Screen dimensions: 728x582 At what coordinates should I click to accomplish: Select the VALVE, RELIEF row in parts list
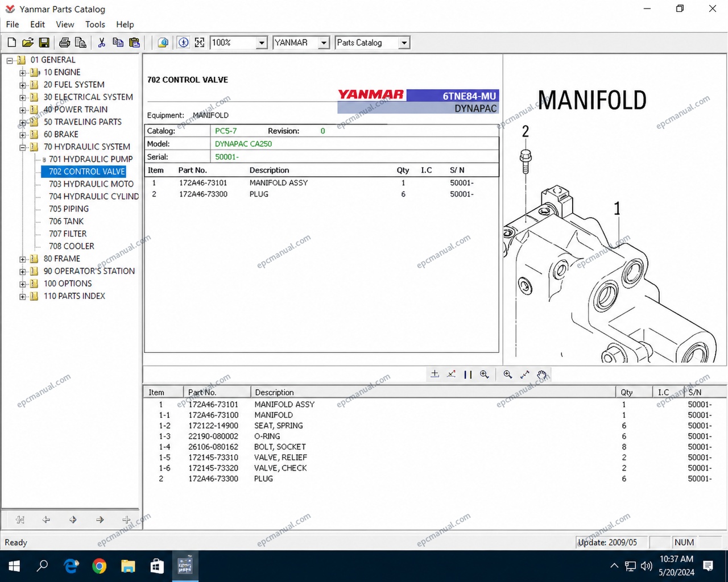click(x=435, y=458)
